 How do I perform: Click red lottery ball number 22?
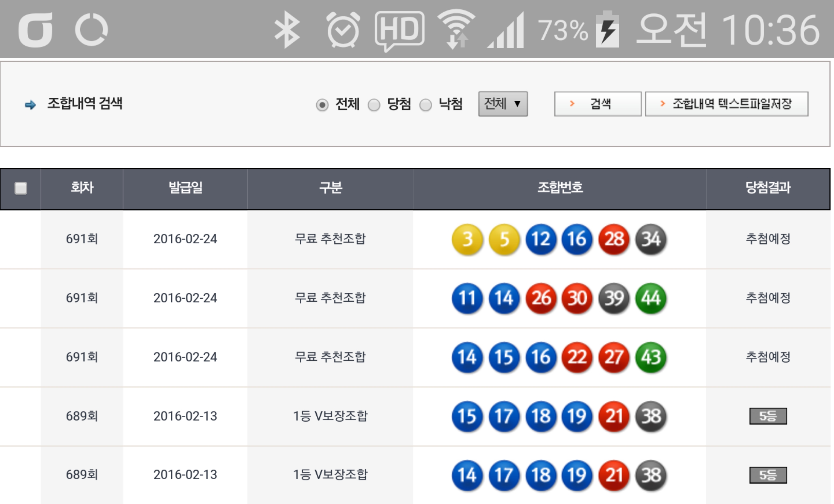click(577, 357)
